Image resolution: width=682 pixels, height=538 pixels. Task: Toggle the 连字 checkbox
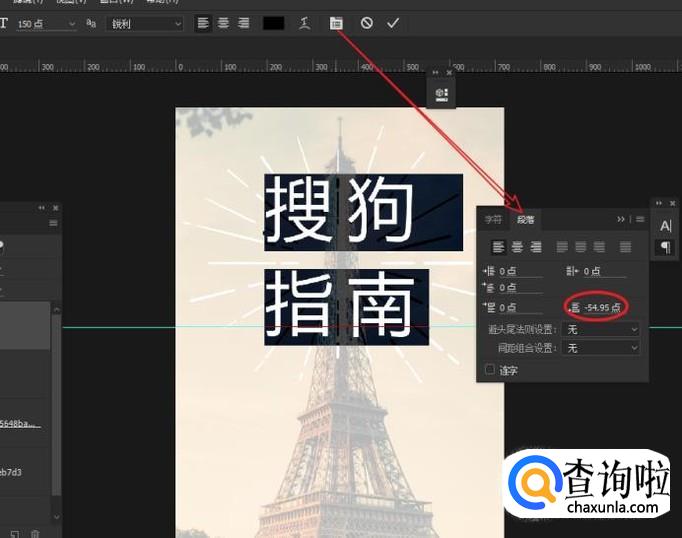(490, 370)
